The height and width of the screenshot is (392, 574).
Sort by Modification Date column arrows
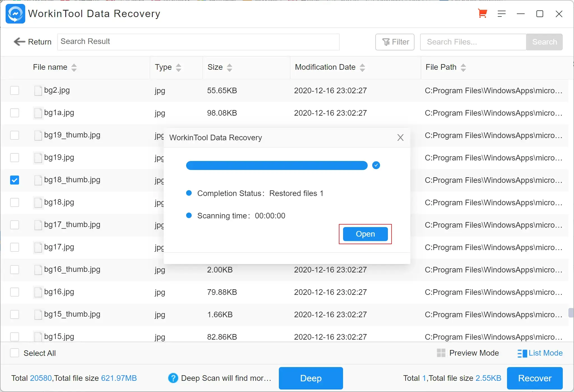(362, 67)
